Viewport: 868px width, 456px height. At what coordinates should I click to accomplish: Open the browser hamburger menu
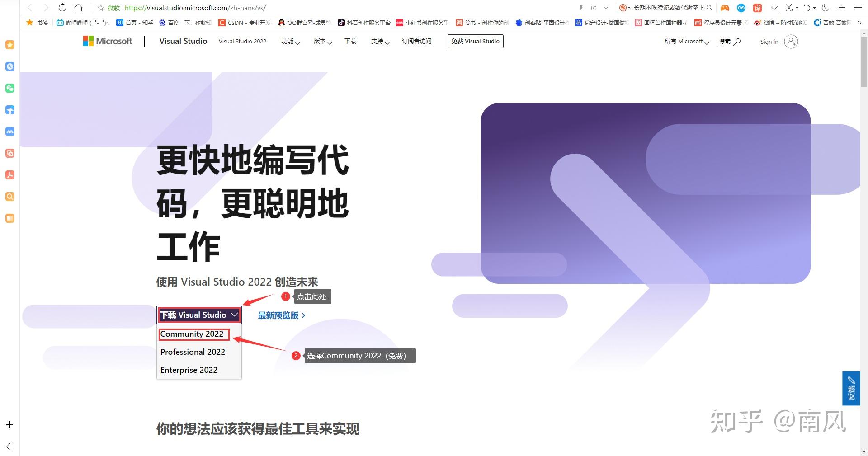coord(858,8)
